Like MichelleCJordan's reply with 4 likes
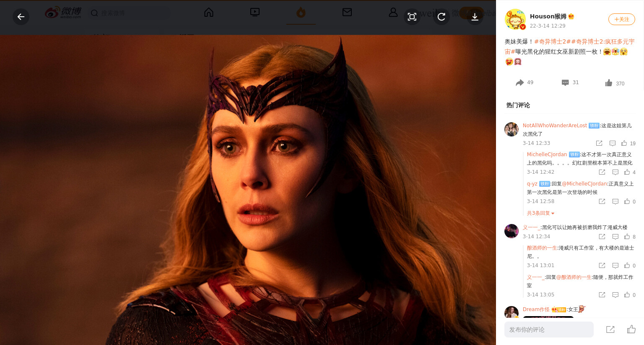The width and height of the screenshot is (644, 345). pos(630,172)
